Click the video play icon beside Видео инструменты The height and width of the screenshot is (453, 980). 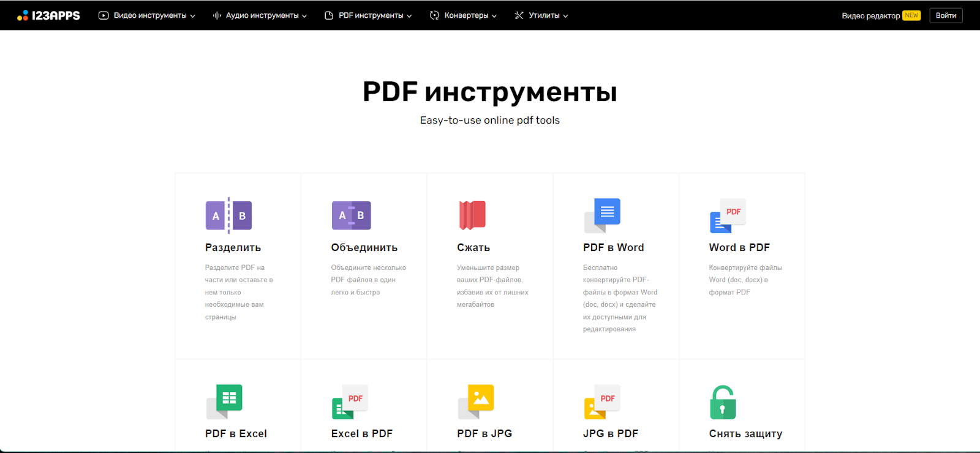tap(104, 15)
